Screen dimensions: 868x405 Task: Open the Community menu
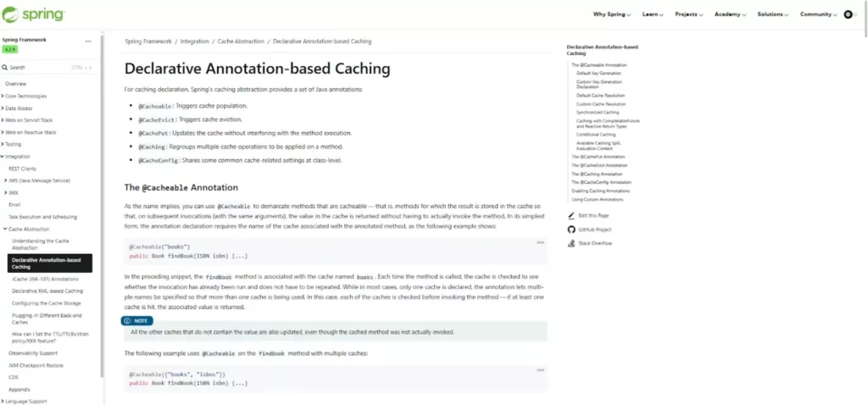tap(818, 14)
